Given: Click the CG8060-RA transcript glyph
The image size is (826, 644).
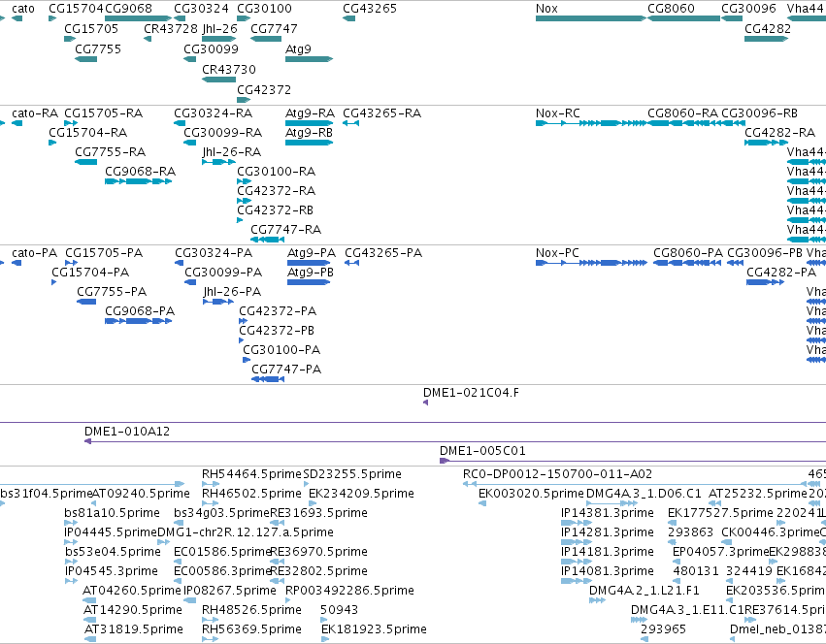Looking at the screenshot, I should tap(683, 123).
